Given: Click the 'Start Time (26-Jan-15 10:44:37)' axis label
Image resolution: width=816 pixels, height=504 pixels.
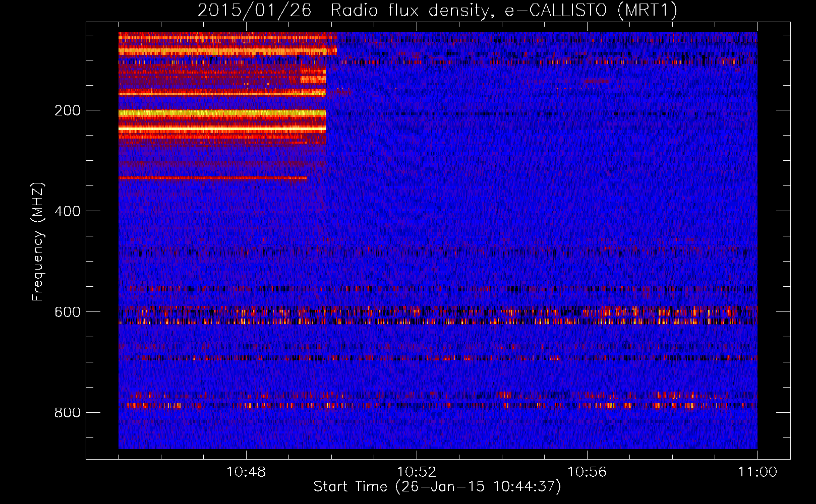Looking at the screenshot, I should [437, 487].
